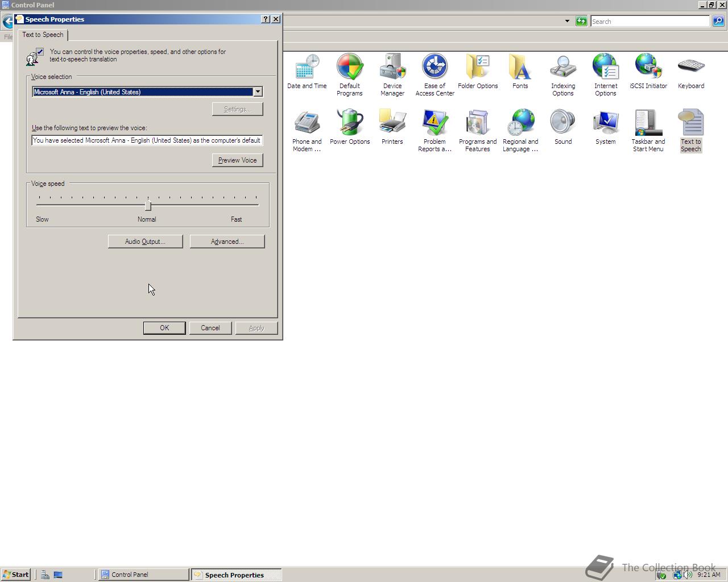The width and height of the screenshot is (728, 582).
Task: Click in the voice preview text field
Action: click(x=147, y=140)
